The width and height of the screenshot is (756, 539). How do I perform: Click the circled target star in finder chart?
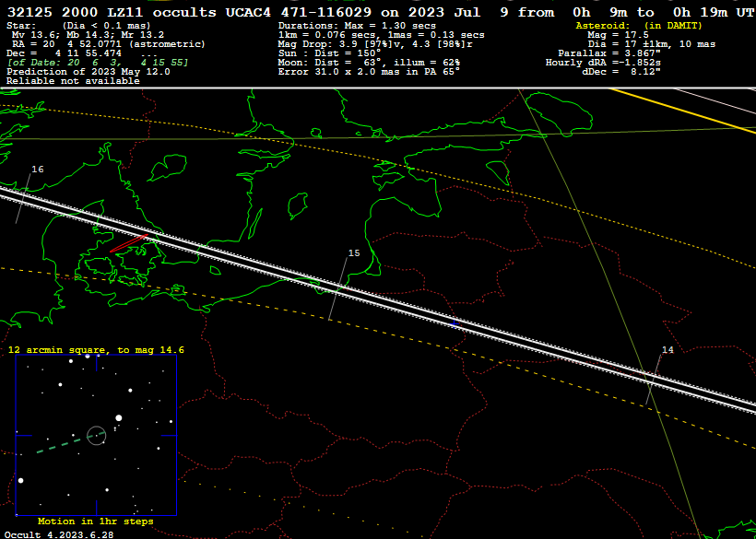tap(97, 436)
